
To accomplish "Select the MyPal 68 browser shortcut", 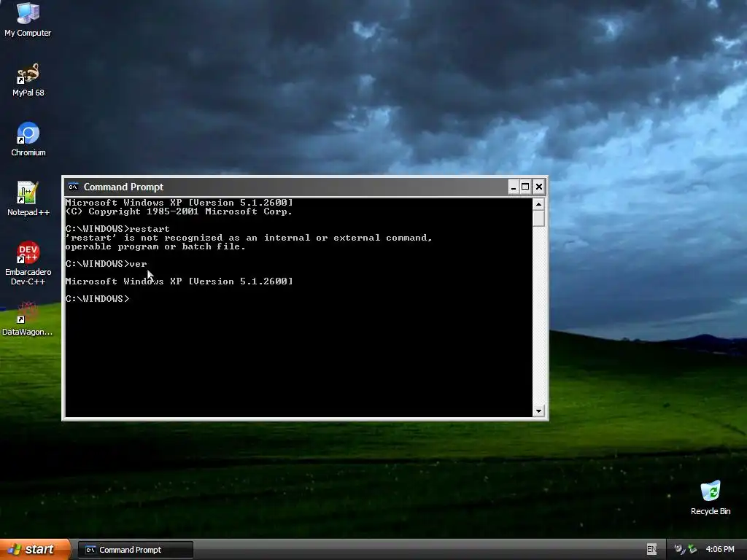I will (x=28, y=79).
